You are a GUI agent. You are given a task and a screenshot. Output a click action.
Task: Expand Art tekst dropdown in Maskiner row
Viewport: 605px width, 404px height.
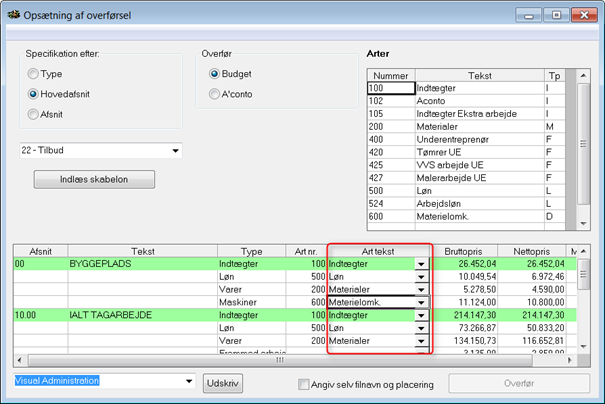[x=421, y=302]
